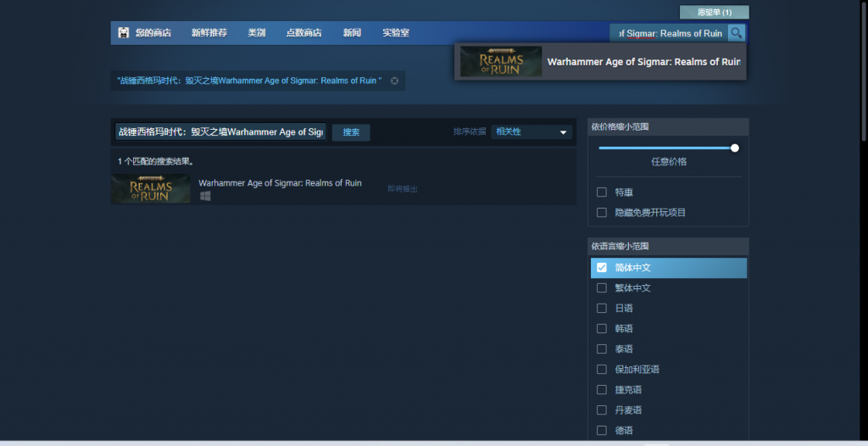Image resolution: width=868 pixels, height=446 pixels.
Task: Open 新鲜推荐 menu
Action: tap(209, 33)
